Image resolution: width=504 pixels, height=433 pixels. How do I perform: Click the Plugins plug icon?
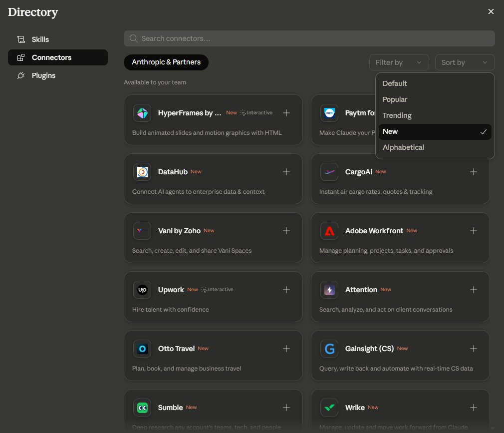(x=21, y=75)
